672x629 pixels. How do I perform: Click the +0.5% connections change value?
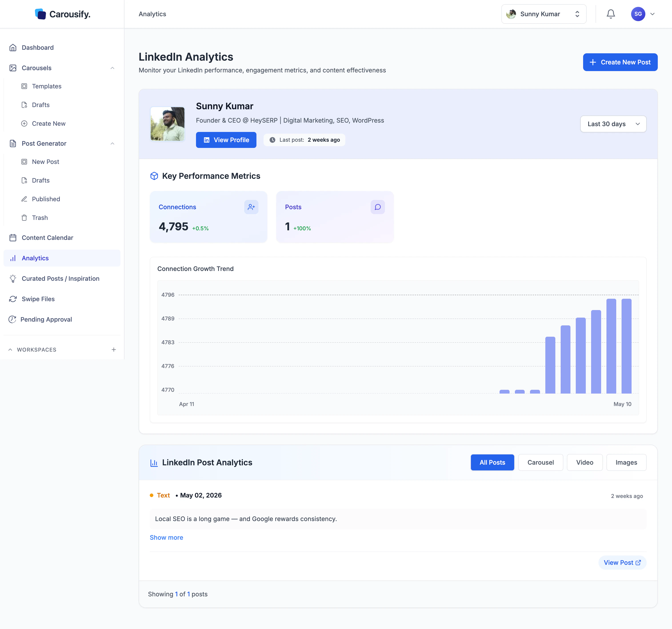(x=200, y=229)
